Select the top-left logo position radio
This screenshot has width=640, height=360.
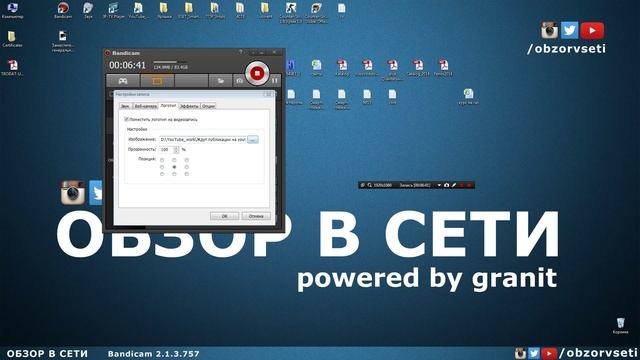(162, 160)
